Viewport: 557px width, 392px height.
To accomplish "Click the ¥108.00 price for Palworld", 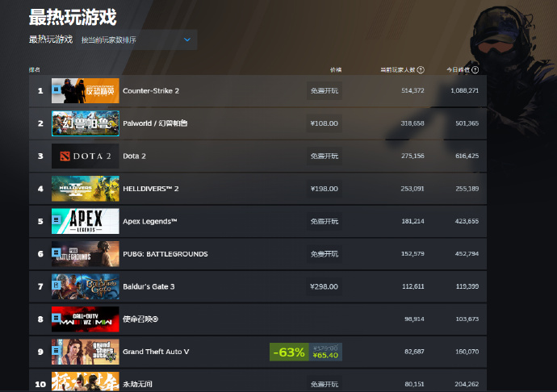I will (325, 123).
